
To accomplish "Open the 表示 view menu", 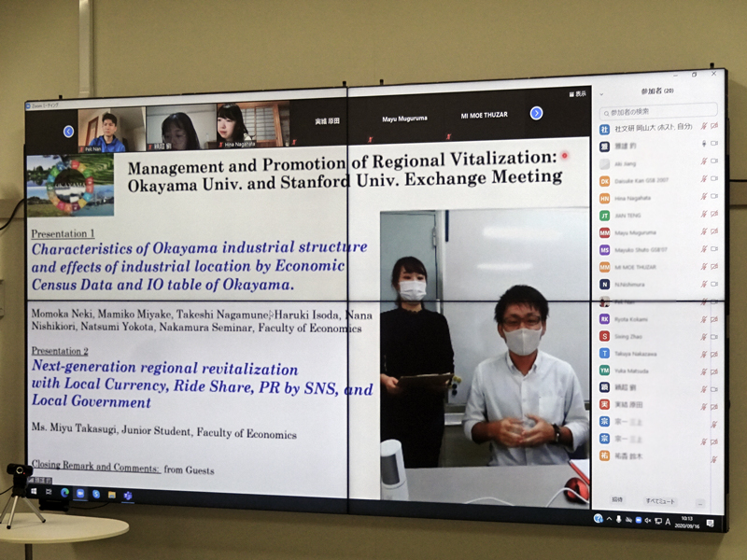I will click(x=577, y=94).
